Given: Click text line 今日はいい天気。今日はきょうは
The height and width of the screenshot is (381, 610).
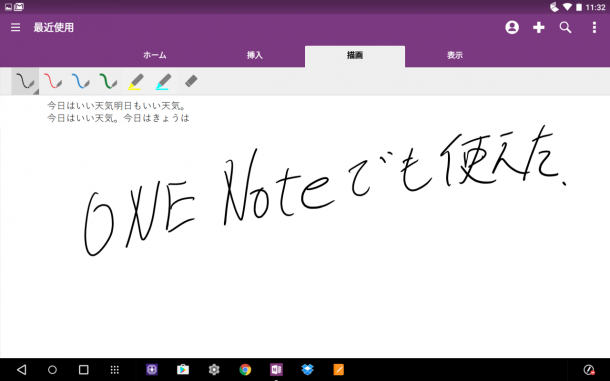Looking at the screenshot, I should 118,118.
